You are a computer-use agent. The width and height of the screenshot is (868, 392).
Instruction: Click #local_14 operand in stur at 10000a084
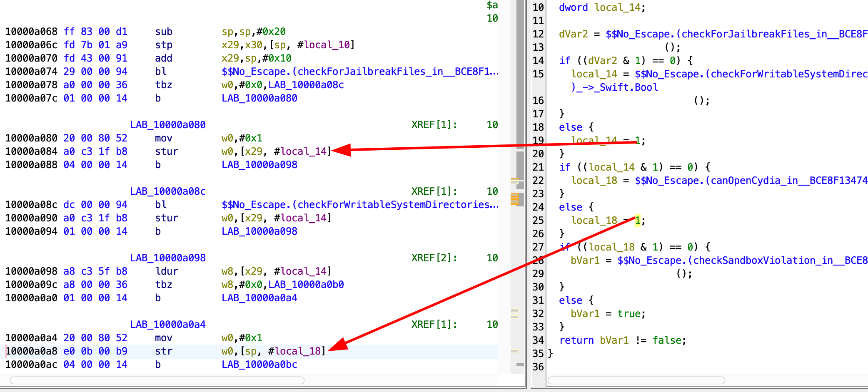[x=301, y=151]
